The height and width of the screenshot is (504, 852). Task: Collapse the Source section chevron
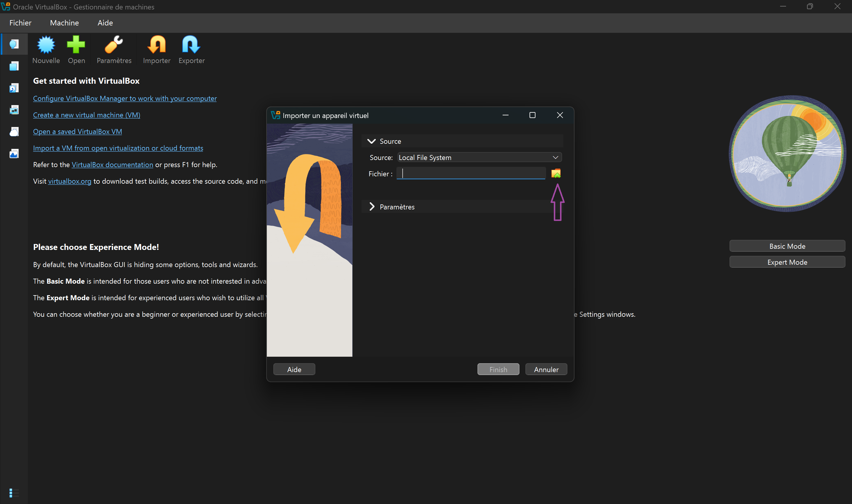[x=372, y=141]
